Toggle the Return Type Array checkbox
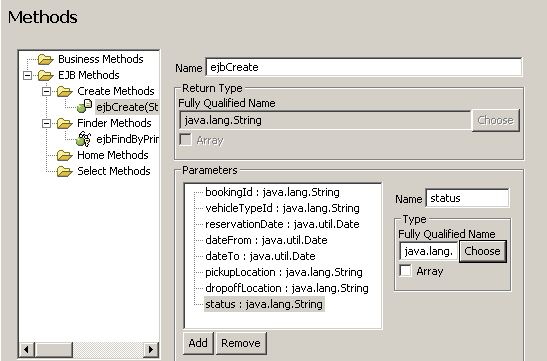Screen dimensions: 547x361 (x=186, y=140)
